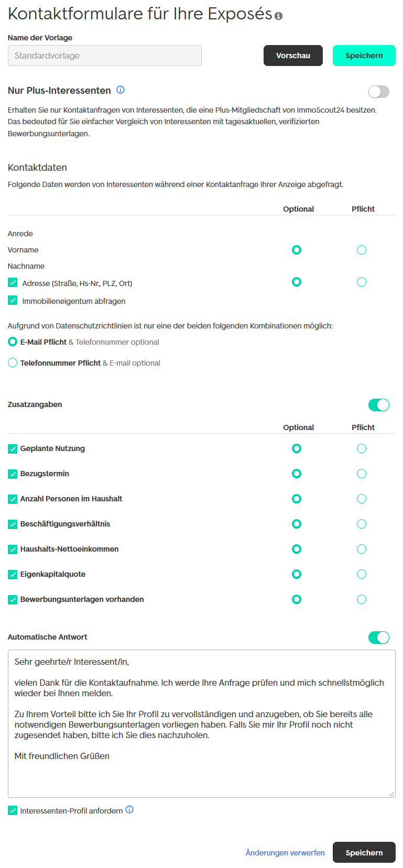Click info icon next to Interessenten-Profil anfordern
403x868 pixels.
[x=129, y=809]
